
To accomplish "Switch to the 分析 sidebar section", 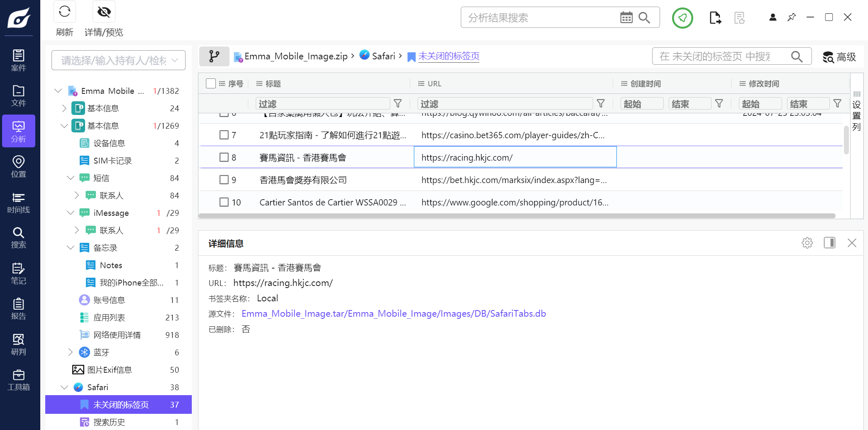I will point(19,131).
